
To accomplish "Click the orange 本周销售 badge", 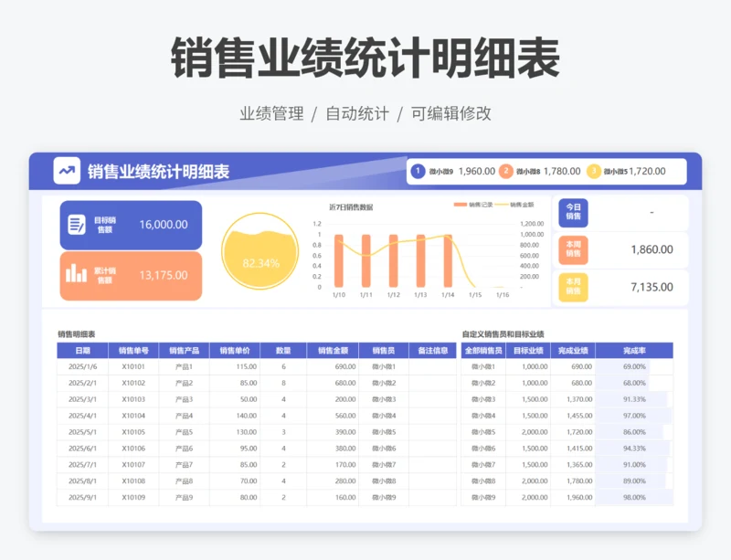I will point(574,250).
